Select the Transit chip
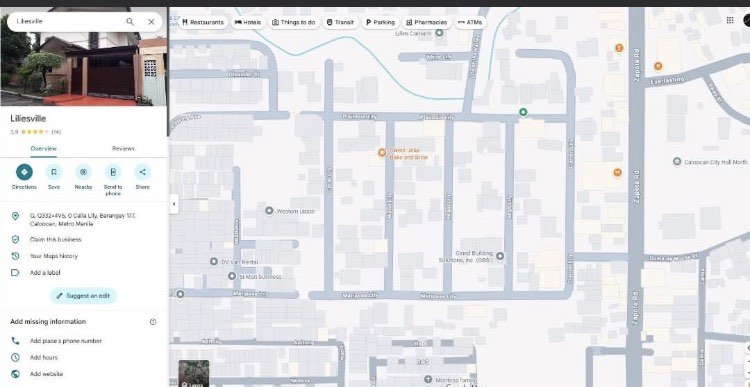This screenshot has height=387, width=750. tap(340, 22)
